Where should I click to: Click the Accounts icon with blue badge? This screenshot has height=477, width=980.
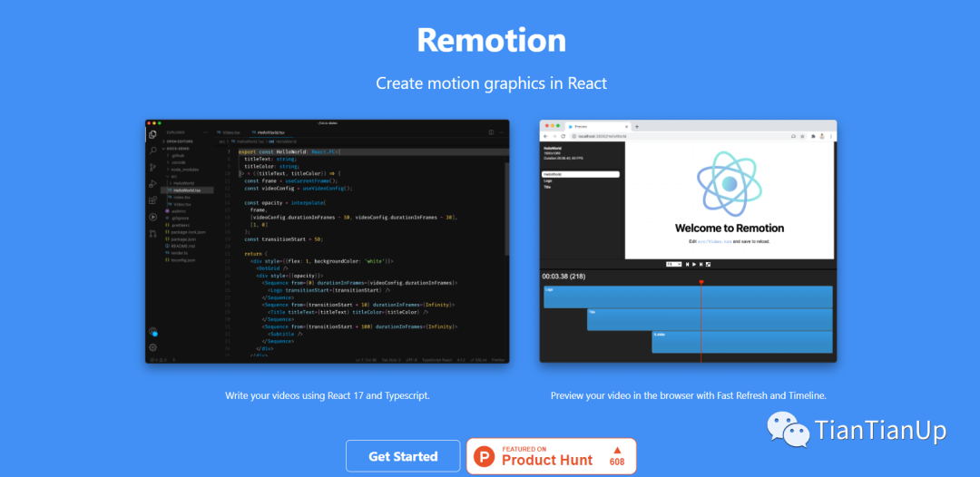152,331
